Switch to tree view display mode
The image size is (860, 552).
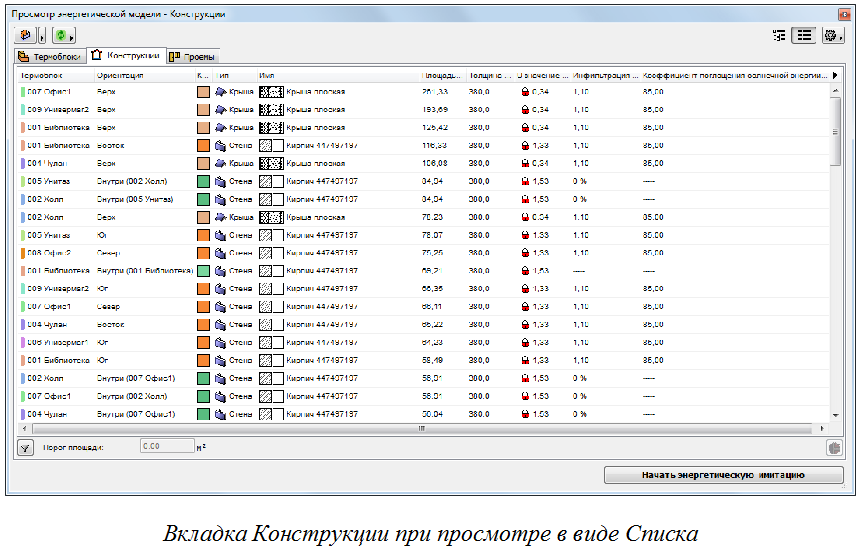(x=779, y=36)
